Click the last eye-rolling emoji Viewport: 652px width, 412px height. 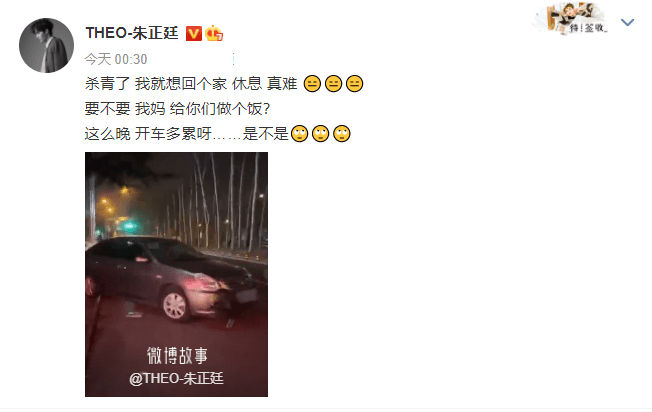tap(342, 133)
